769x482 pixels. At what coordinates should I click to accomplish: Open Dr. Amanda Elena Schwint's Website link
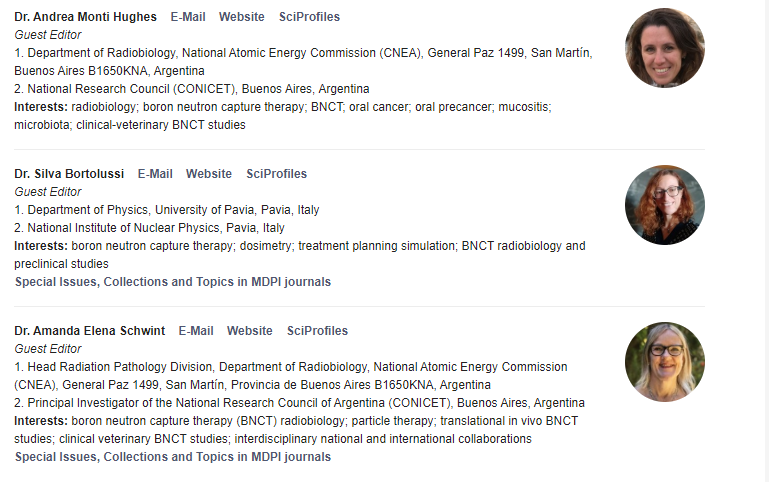[x=250, y=331]
